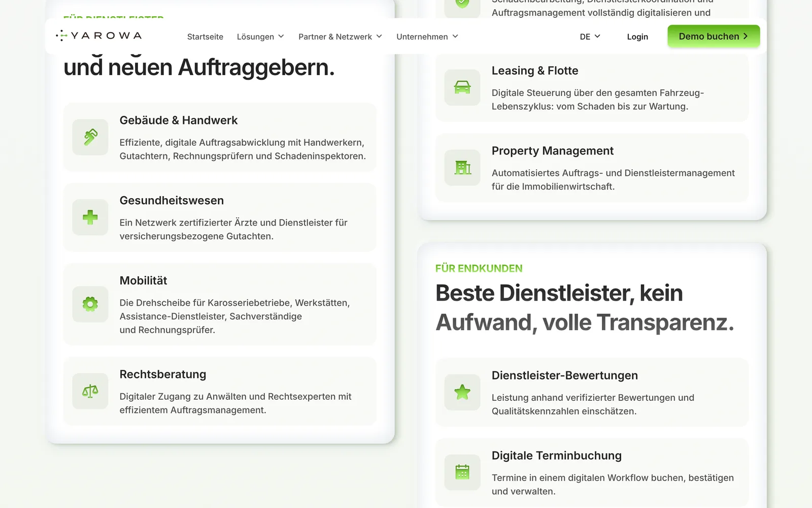The image size is (812, 508).
Task: Click the building icon for Property Management
Action: 462,168
